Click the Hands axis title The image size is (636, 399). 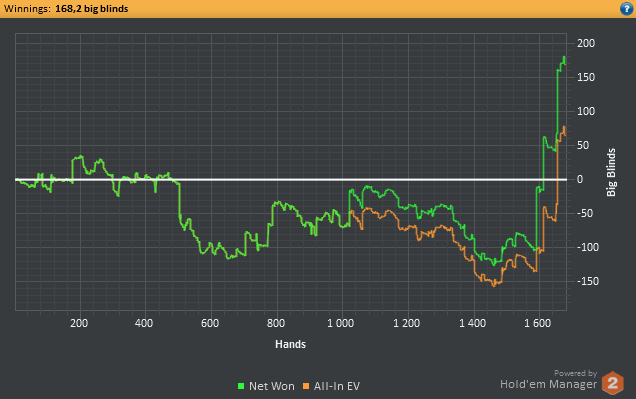pyautogui.click(x=290, y=344)
